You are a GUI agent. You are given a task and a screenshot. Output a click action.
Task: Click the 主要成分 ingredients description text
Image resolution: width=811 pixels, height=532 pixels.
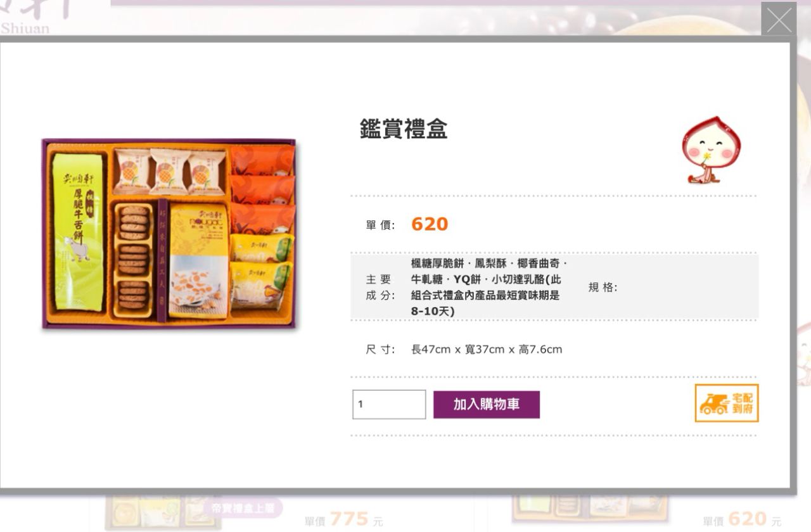point(489,287)
